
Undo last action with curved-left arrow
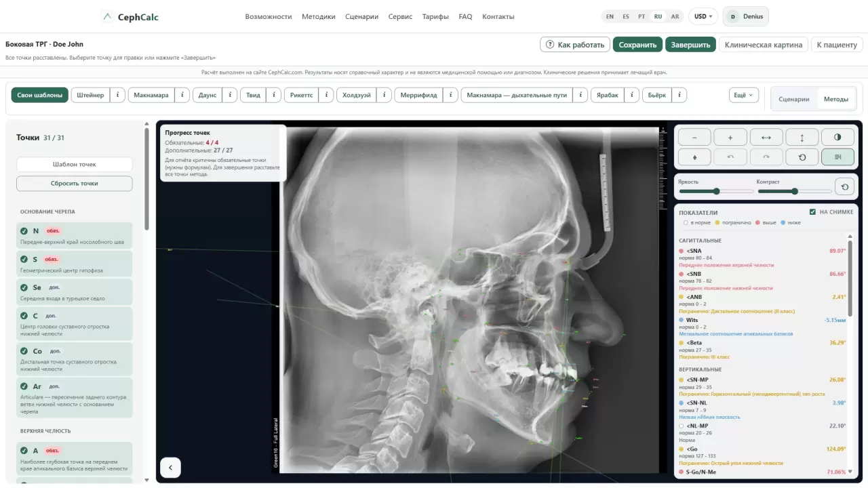(x=730, y=157)
